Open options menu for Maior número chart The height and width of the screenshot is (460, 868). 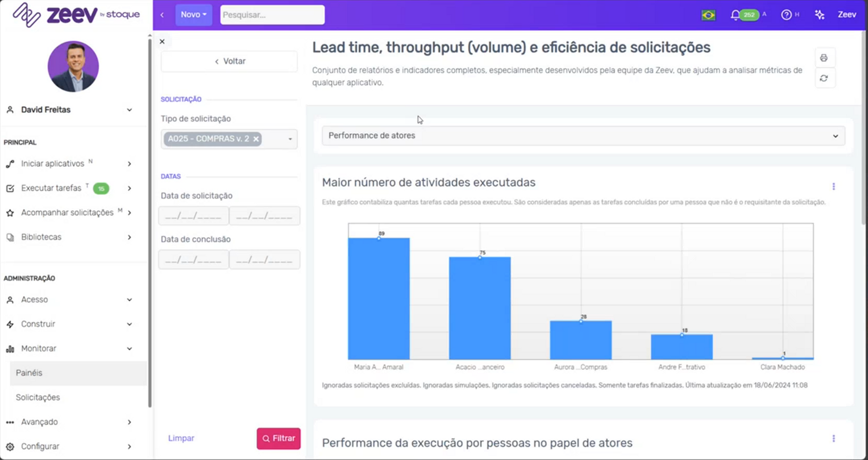pos(833,187)
